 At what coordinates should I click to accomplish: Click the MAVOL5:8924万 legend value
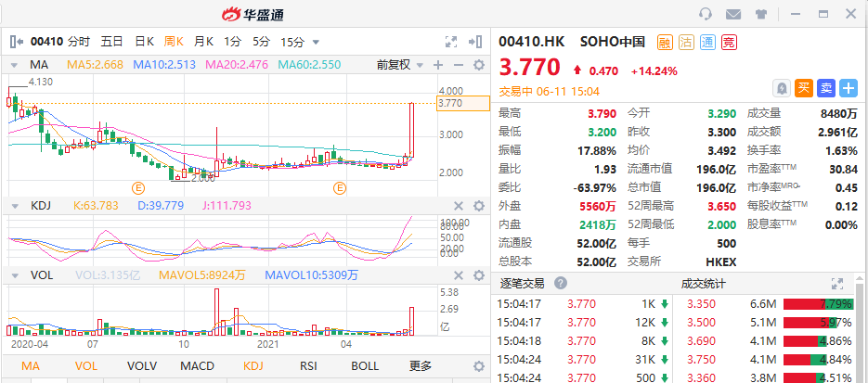tap(202, 275)
